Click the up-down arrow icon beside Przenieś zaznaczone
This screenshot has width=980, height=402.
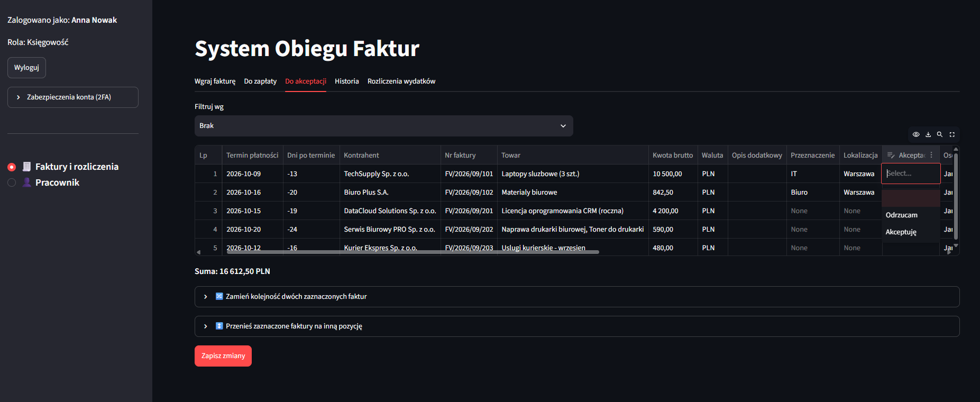pyautogui.click(x=219, y=326)
